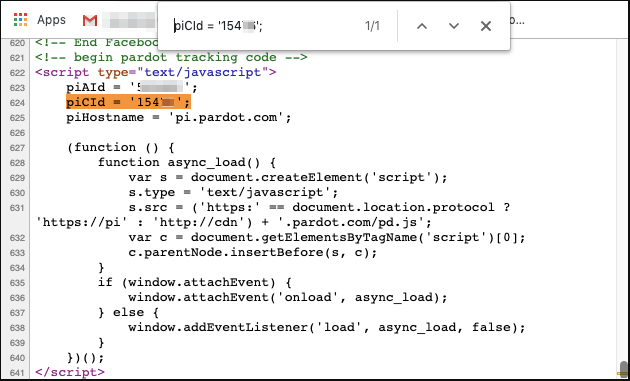Screen dimensions: 630x381
Task: Click the highlighted piCId line in source
Action: 128,102
